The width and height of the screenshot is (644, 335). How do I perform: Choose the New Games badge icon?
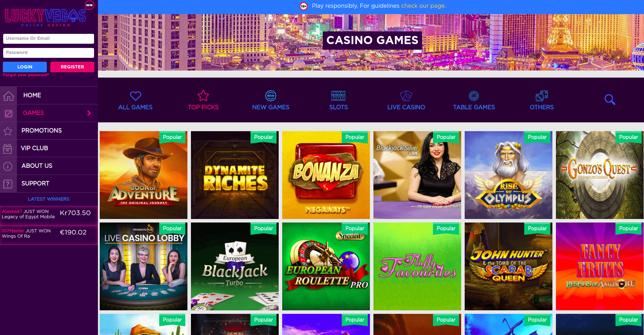[271, 96]
